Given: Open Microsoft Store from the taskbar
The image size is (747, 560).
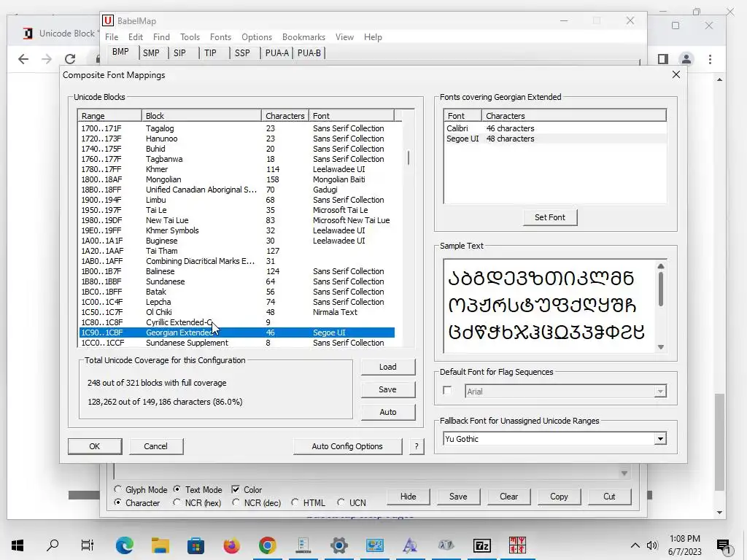Looking at the screenshot, I should tap(196, 545).
